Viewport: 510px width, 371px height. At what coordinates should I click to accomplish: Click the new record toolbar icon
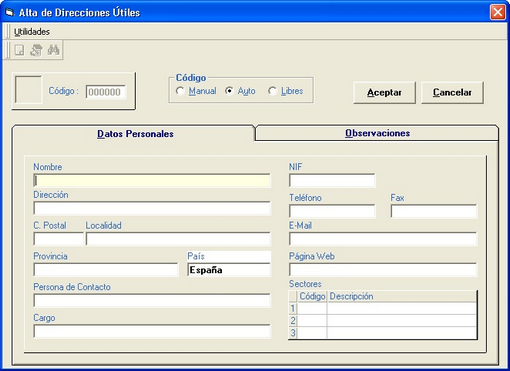(x=19, y=50)
